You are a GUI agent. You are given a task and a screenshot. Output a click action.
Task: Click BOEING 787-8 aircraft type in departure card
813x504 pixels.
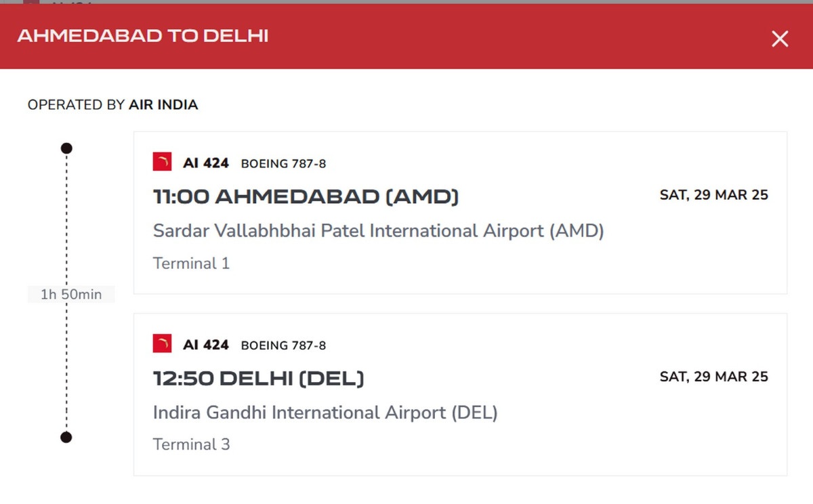tap(283, 164)
